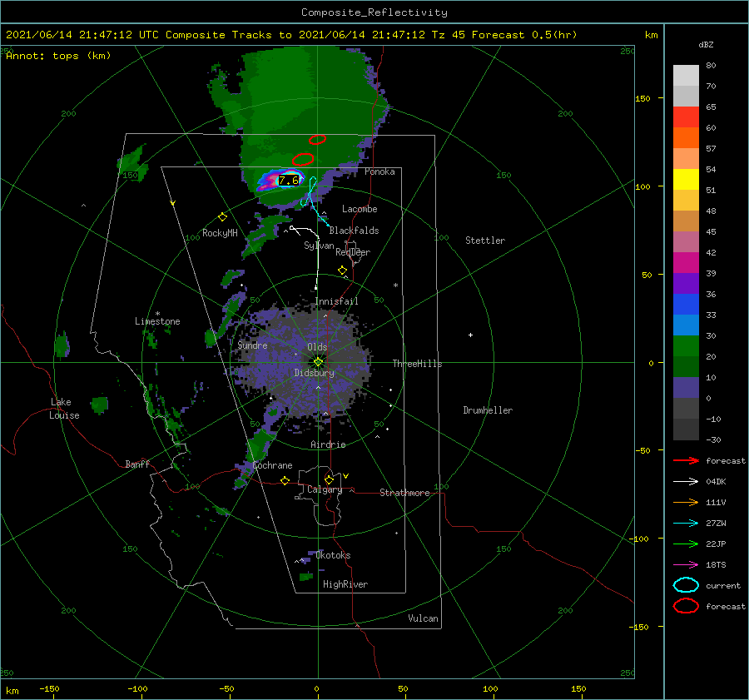The height and width of the screenshot is (700, 749).
Task: Click the Drumheller label
Action: (x=488, y=410)
